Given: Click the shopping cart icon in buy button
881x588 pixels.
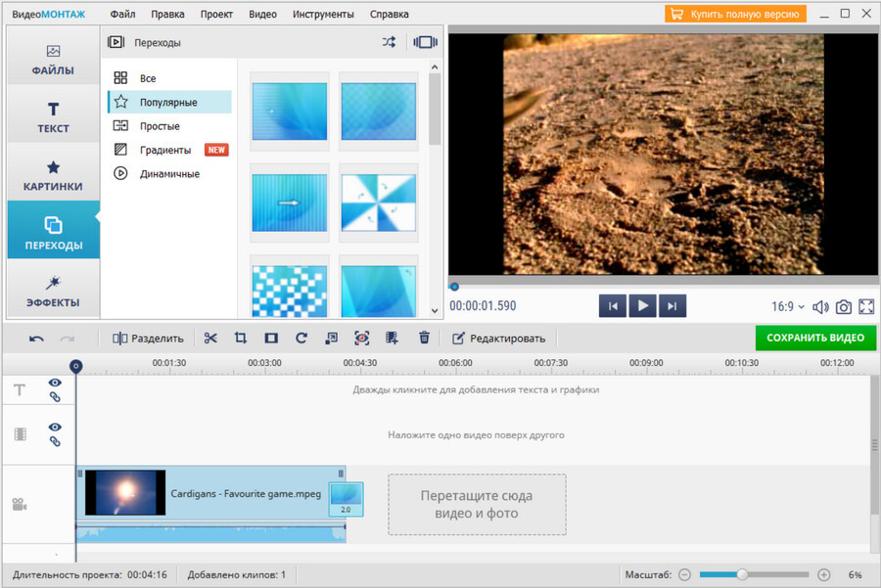Looking at the screenshot, I should [677, 14].
